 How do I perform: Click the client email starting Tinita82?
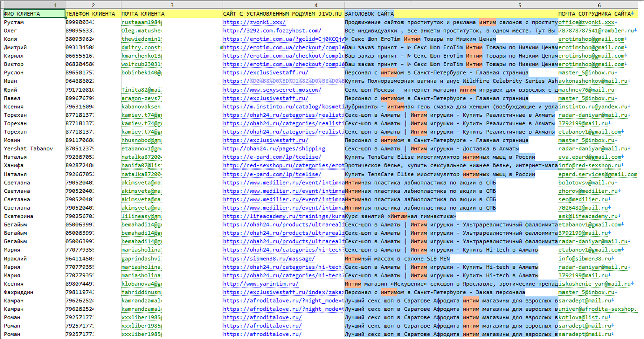(141, 90)
